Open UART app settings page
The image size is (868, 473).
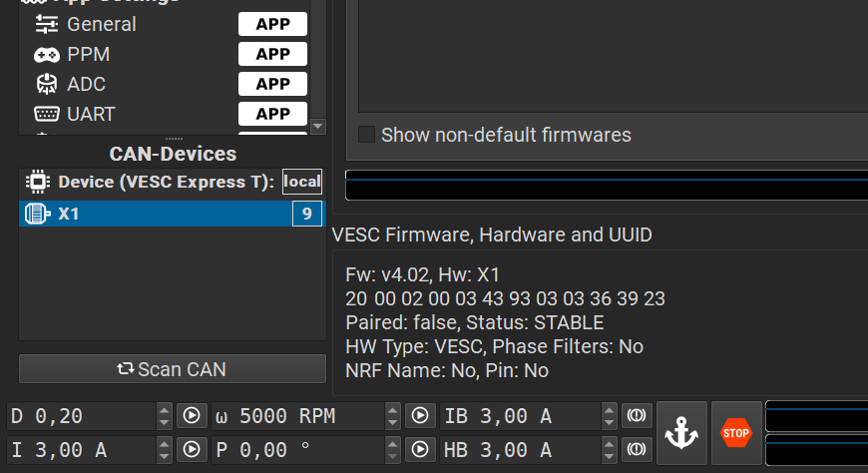pos(91,114)
